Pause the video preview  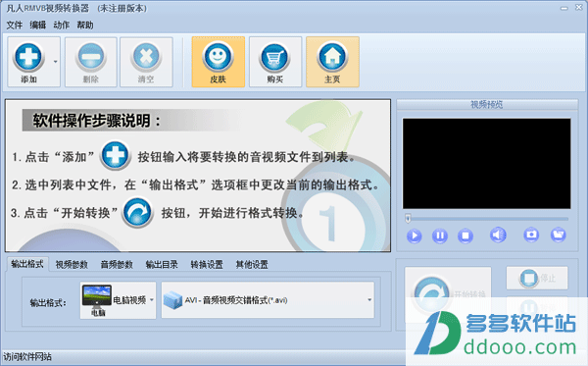(439, 235)
